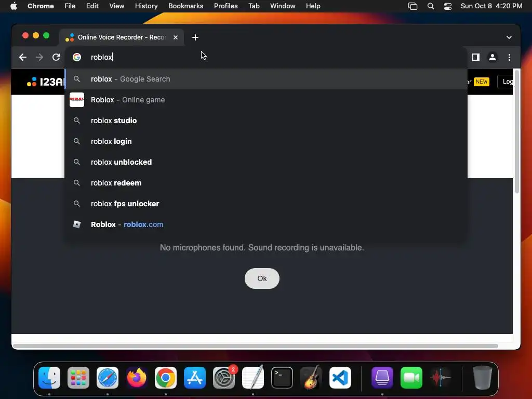Open Voice Memos from the dock
This screenshot has width=532, height=399.
(x=441, y=378)
